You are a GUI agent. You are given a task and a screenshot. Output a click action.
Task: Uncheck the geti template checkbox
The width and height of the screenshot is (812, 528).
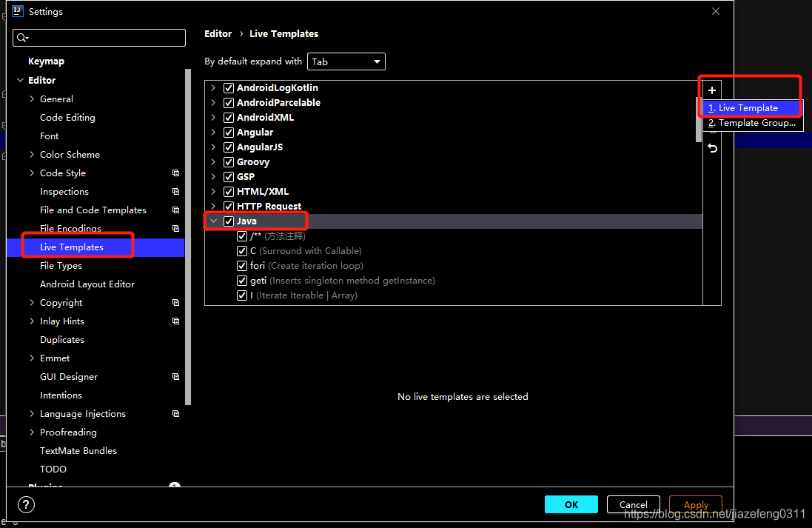click(242, 281)
